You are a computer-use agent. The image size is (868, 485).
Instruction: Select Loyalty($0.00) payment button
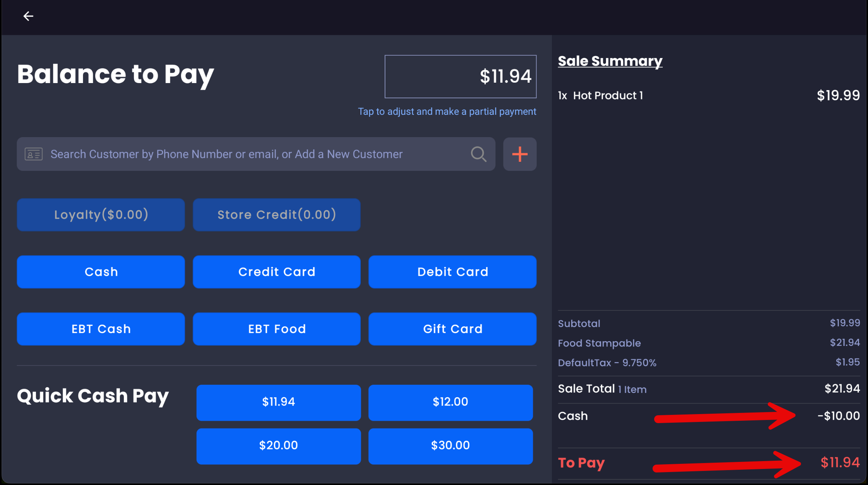coord(101,215)
